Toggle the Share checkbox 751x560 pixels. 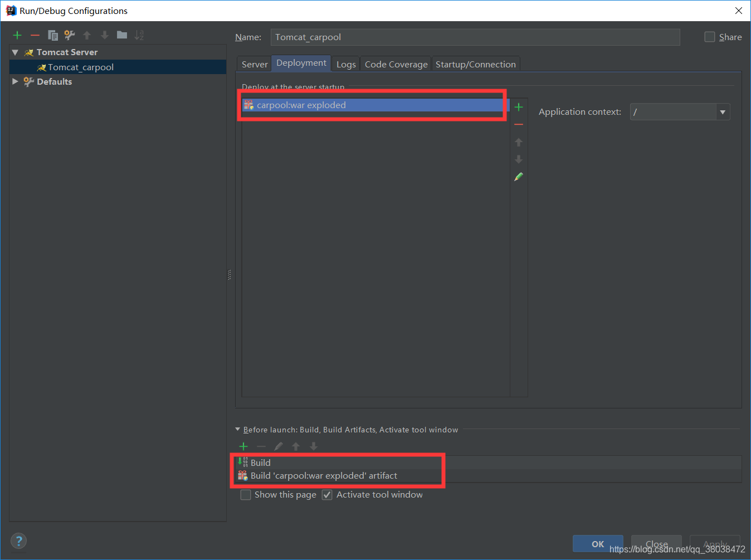click(710, 37)
